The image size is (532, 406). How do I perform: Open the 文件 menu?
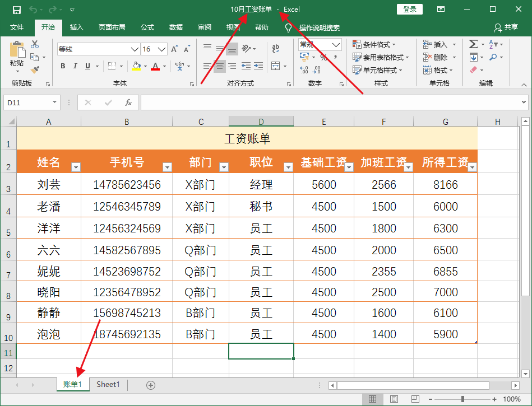point(17,26)
